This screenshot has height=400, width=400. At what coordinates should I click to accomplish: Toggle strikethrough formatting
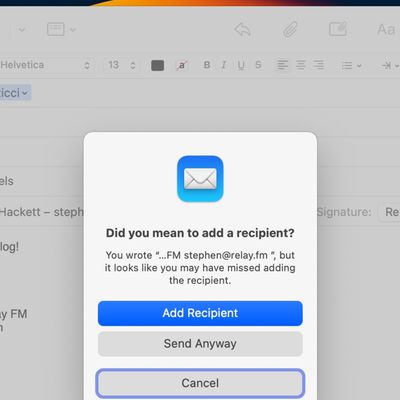click(258, 65)
